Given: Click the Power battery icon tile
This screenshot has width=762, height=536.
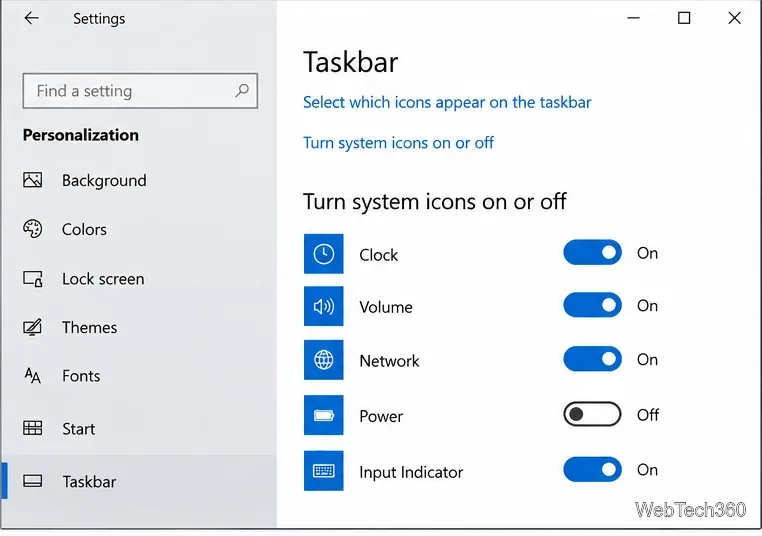Looking at the screenshot, I should pyautogui.click(x=324, y=415).
